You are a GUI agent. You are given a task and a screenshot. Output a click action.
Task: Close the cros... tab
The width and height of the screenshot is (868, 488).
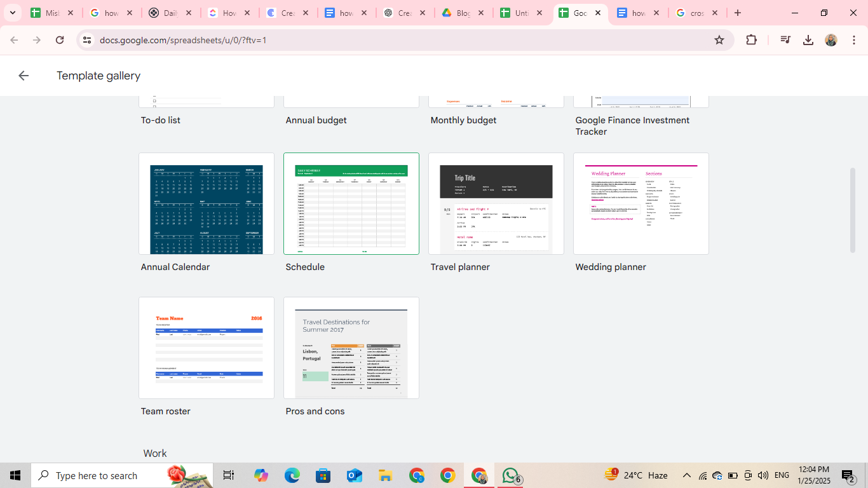point(715,13)
